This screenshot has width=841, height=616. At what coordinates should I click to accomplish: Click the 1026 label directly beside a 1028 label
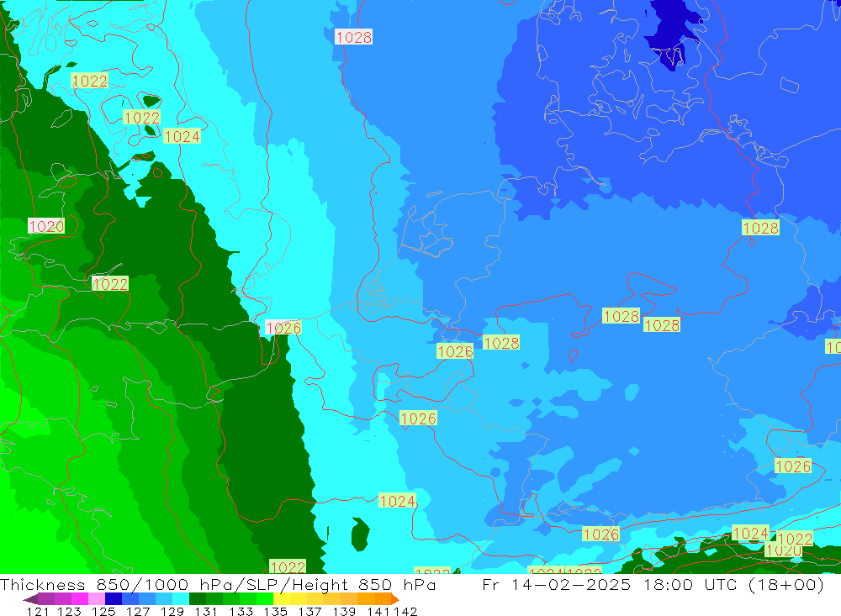click(x=455, y=351)
